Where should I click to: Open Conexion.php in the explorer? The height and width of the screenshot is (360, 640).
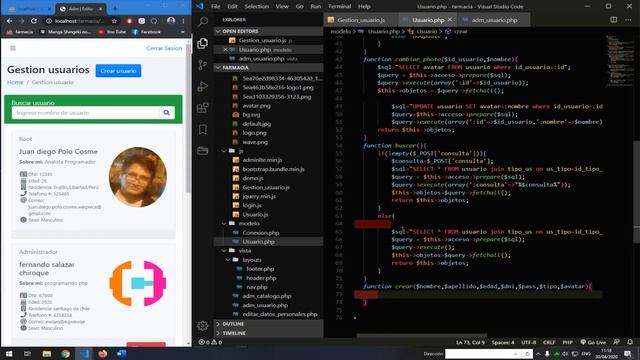point(260,233)
